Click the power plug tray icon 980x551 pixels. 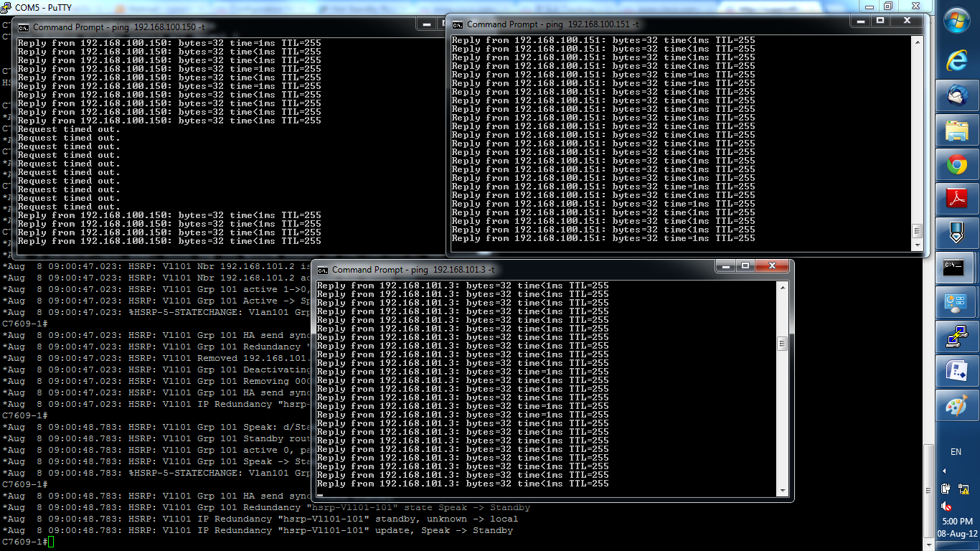pyautogui.click(x=946, y=489)
